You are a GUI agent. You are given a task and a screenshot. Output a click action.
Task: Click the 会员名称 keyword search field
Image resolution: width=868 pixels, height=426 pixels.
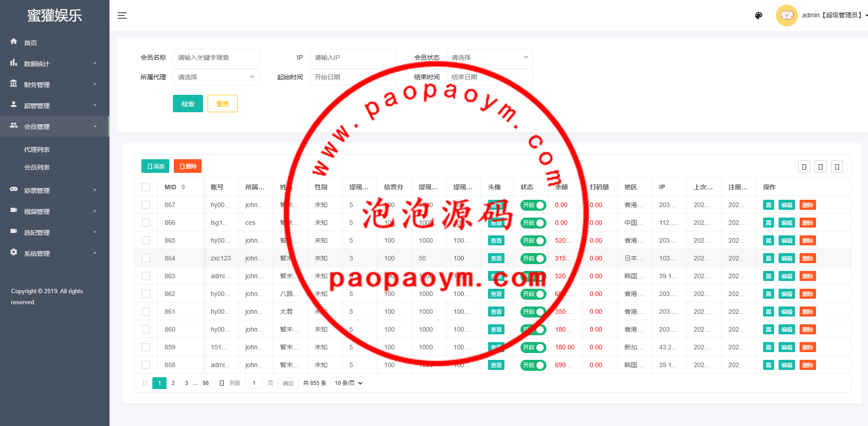point(216,57)
